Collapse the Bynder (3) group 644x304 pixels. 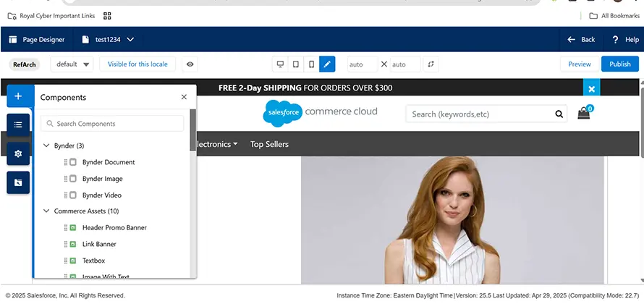pos(46,145)
